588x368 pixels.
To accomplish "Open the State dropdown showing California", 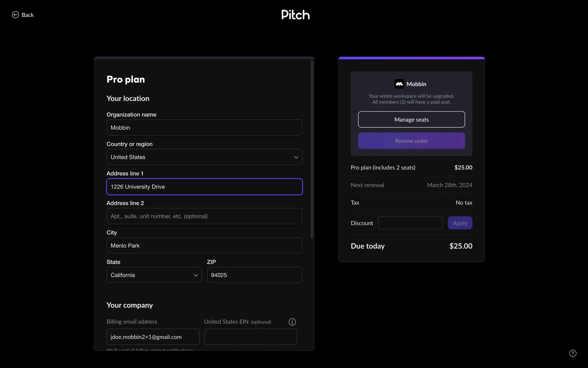I will [154, 275].
